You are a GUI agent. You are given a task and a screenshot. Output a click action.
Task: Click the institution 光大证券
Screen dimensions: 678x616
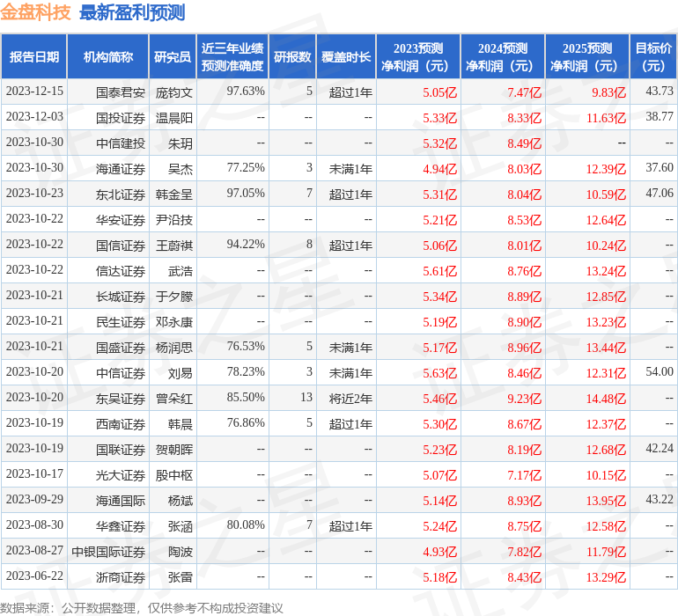[121, 475]
